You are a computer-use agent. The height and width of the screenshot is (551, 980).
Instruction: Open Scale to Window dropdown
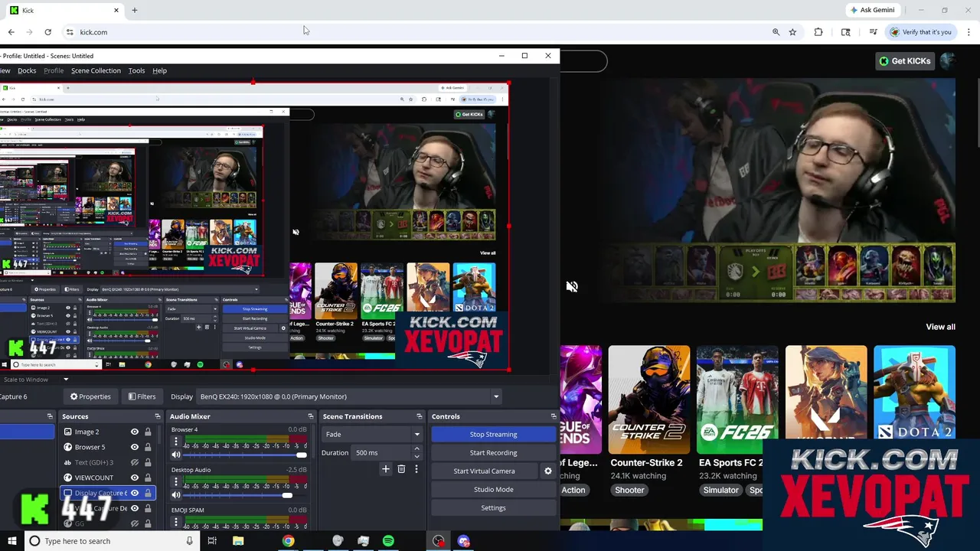pyautogui.click(x=66, y=380)
